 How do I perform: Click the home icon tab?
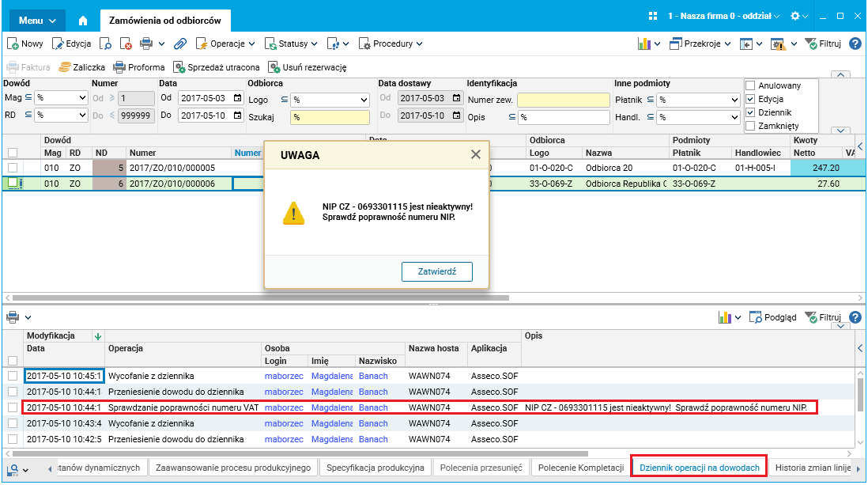click(x=83, y=21)
